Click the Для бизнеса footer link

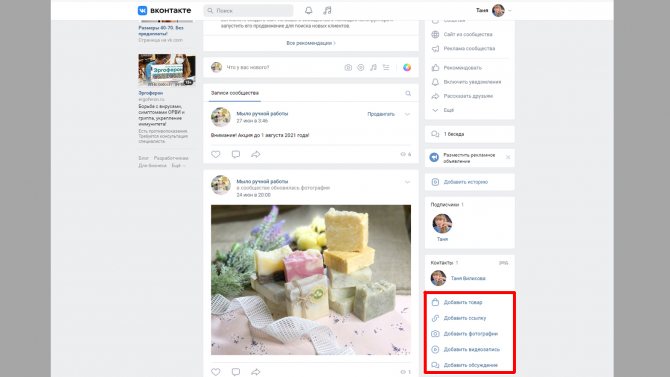click(x=152, y=165)
